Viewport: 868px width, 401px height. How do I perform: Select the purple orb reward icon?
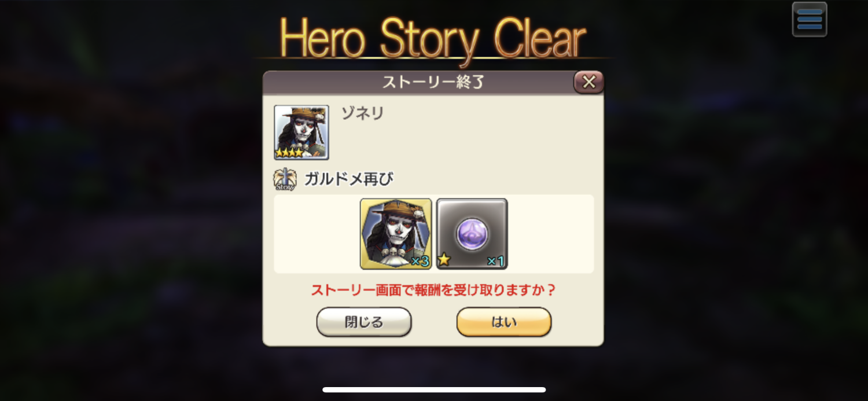coord(472,234)
